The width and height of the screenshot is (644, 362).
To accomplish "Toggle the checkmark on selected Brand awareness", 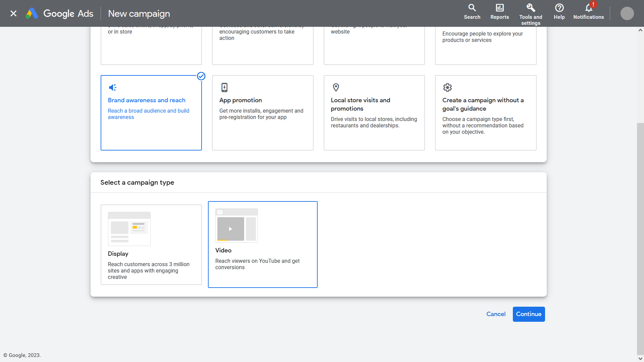I will click(201, 76).
